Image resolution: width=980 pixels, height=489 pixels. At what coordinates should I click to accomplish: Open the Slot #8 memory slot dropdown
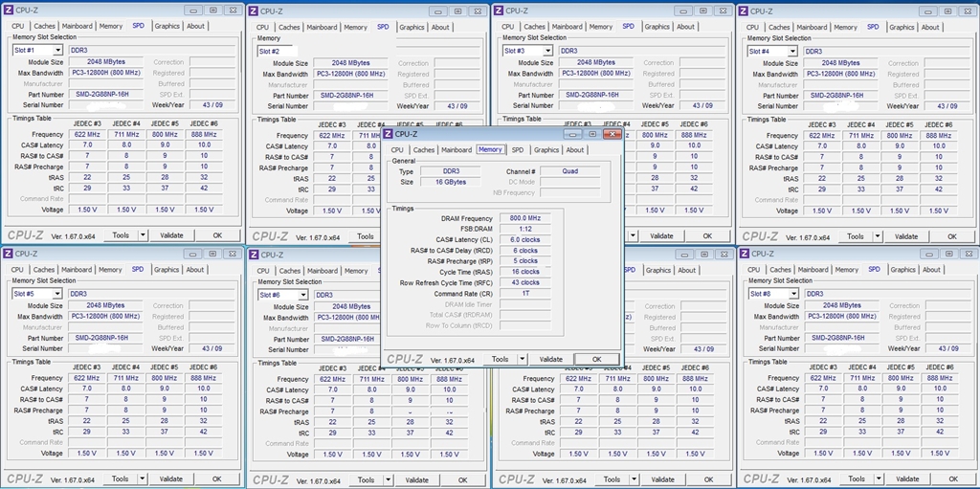point(794,293)
